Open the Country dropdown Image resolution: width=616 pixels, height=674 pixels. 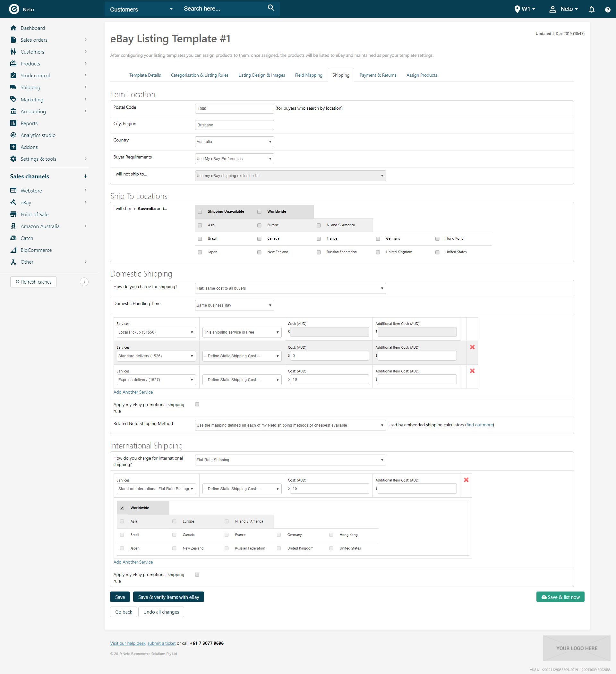click(x=235, y=142)
